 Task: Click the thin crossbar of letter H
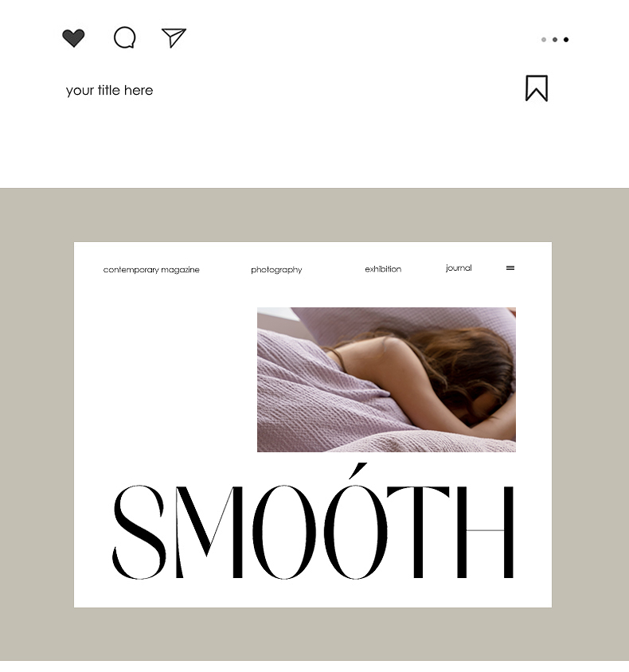coord(485,530)
